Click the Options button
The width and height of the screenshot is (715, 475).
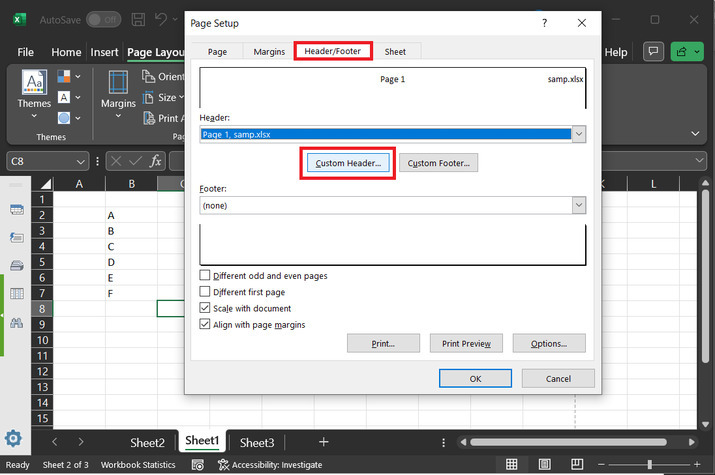tap(549, 343)
